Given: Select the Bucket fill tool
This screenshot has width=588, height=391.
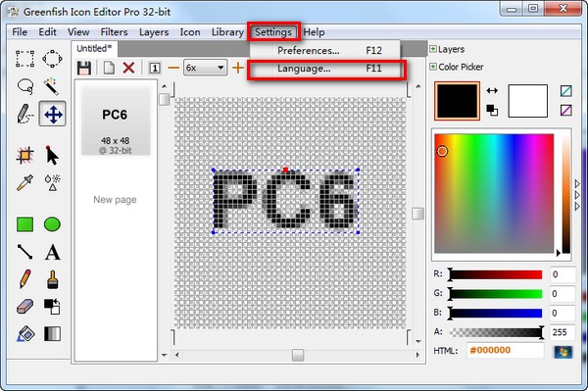Looking at the screenshot, I should (25, 333).
